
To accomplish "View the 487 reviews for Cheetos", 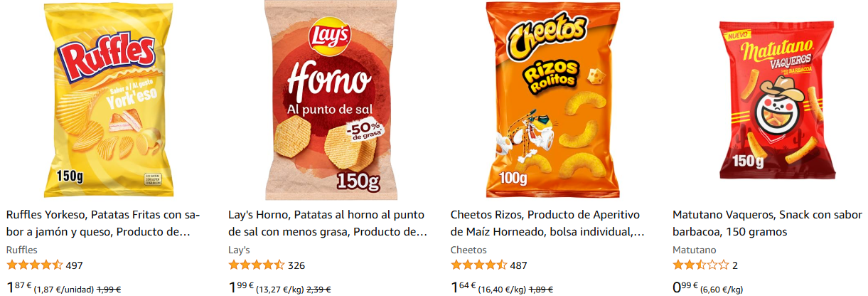I will tap(519, 265).
